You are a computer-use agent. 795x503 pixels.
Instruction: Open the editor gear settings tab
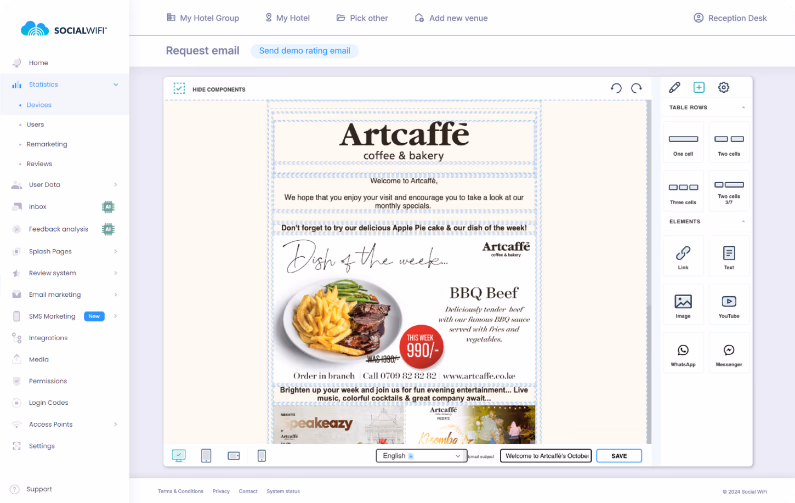(x=724, y=88)
